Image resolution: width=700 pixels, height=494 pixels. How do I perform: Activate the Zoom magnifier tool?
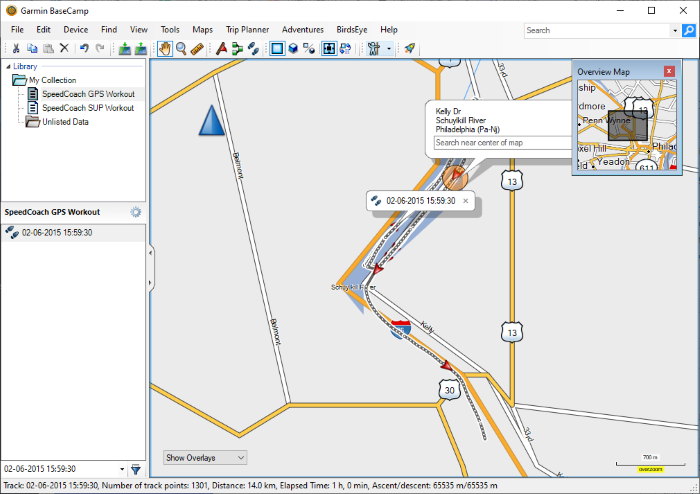181,48
